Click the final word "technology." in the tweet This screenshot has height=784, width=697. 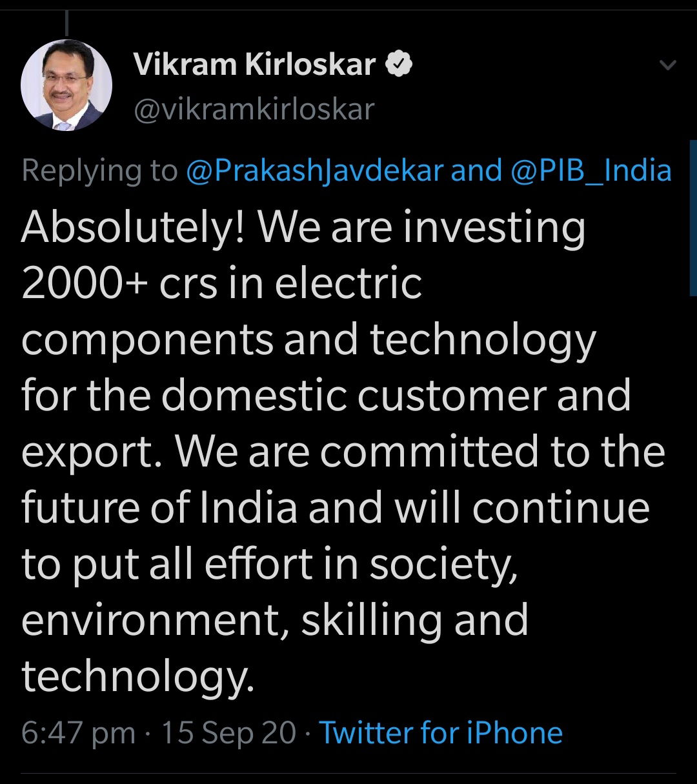(138, 678)
